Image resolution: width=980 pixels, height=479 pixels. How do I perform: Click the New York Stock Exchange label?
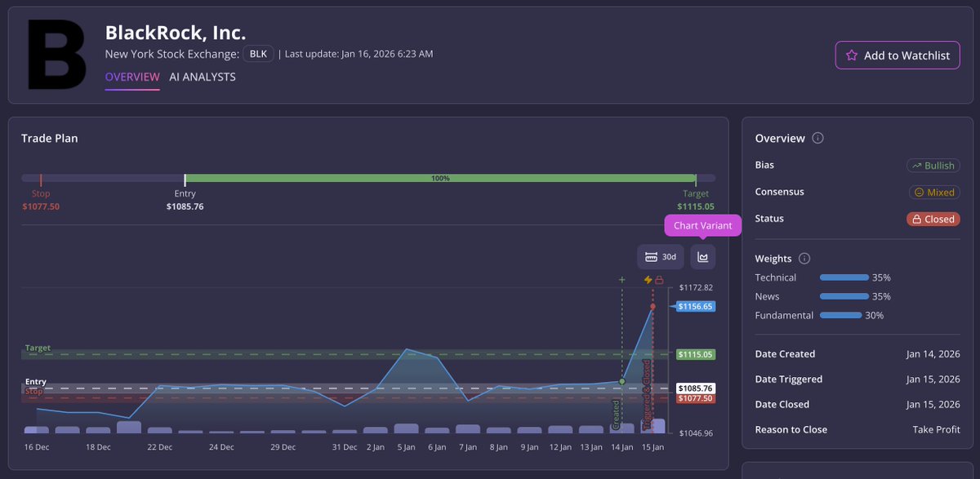pyautogui.click(x=172, y=54)
